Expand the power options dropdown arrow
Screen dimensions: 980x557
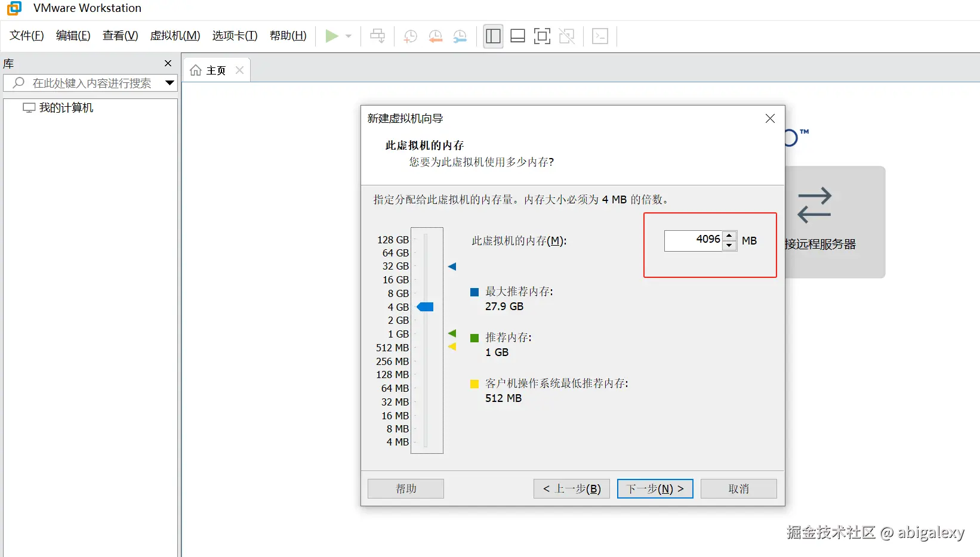tap(349, 36)
